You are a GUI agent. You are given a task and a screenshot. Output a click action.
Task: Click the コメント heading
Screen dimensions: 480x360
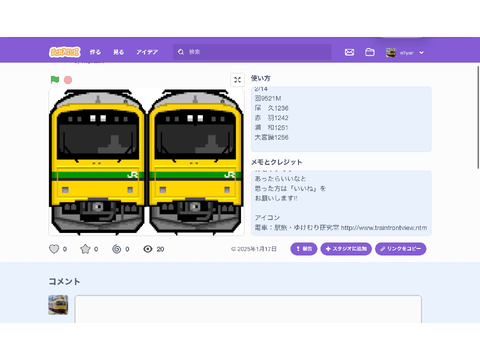(64, 281)
